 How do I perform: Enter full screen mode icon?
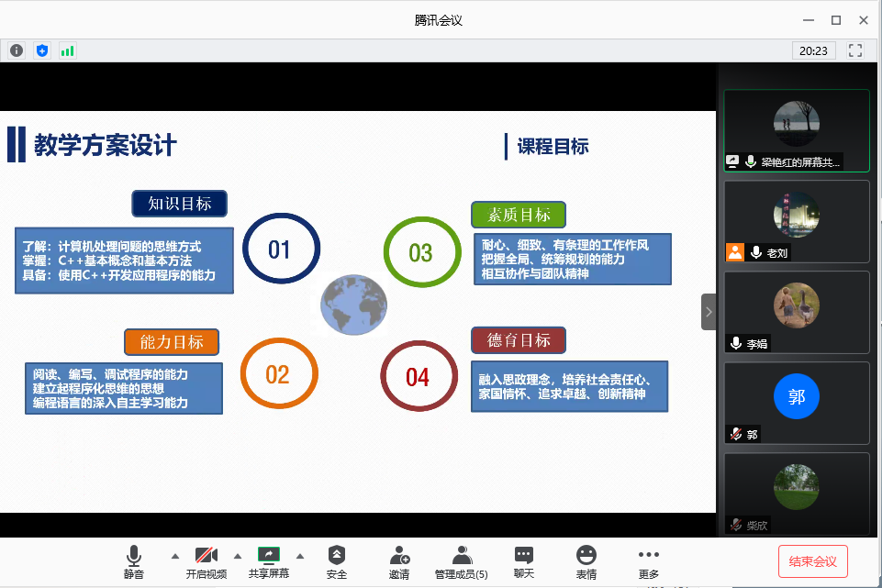(x=855, y=50)
